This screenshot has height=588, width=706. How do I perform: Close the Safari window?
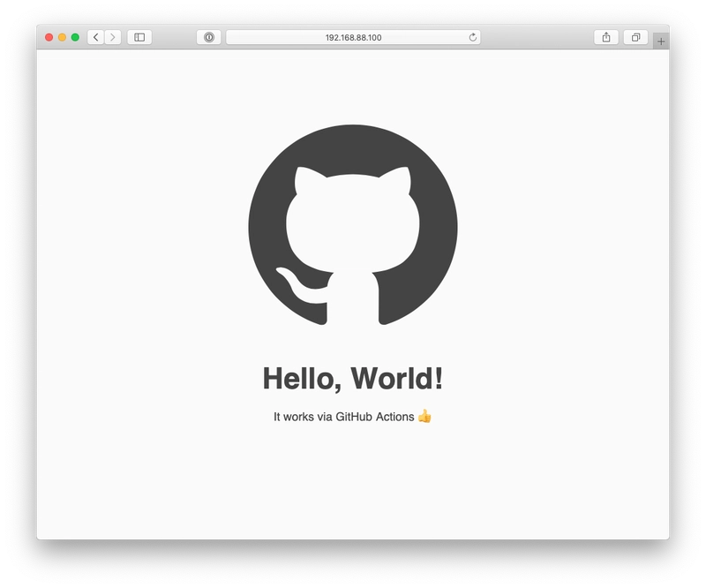tap(49, 37)
